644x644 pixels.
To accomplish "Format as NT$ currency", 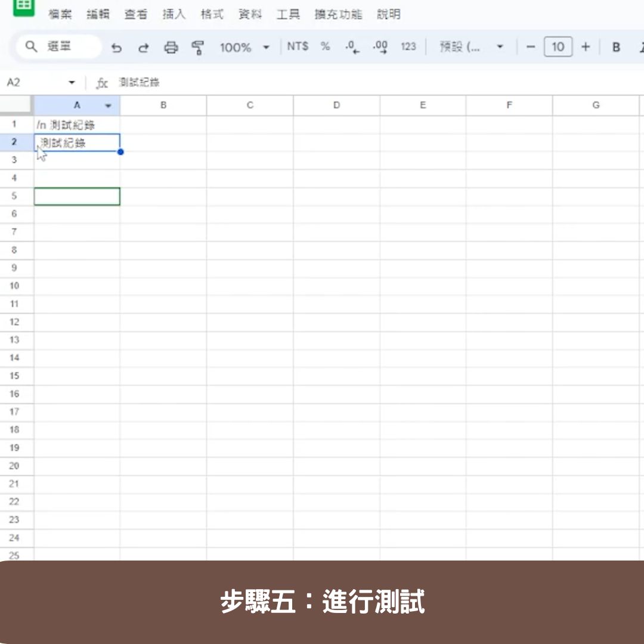I will point(298,47).
